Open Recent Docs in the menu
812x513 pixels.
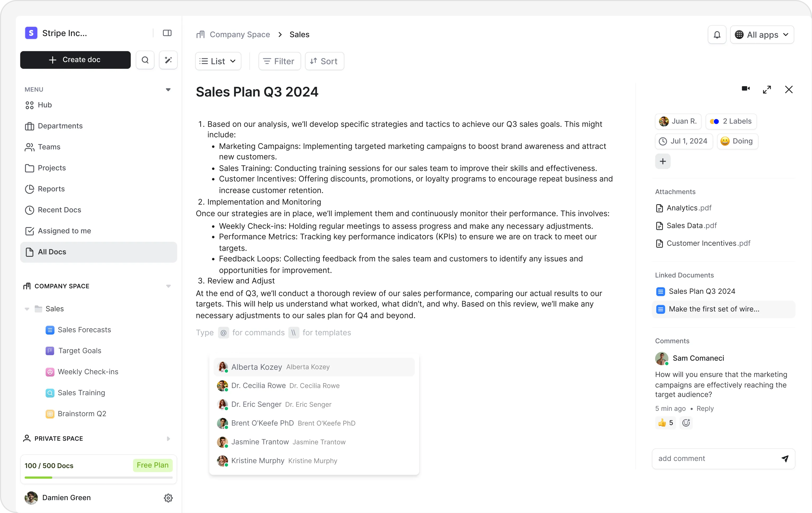tap(59, 210)
